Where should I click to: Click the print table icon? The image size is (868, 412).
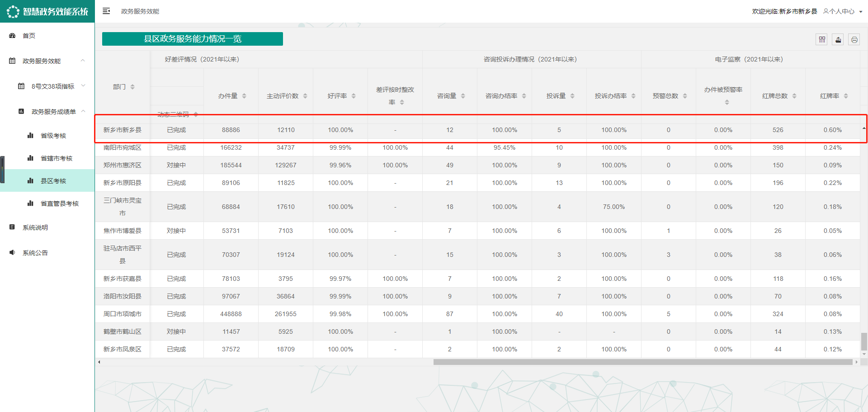pyautogui.click(x=854, y=40)
